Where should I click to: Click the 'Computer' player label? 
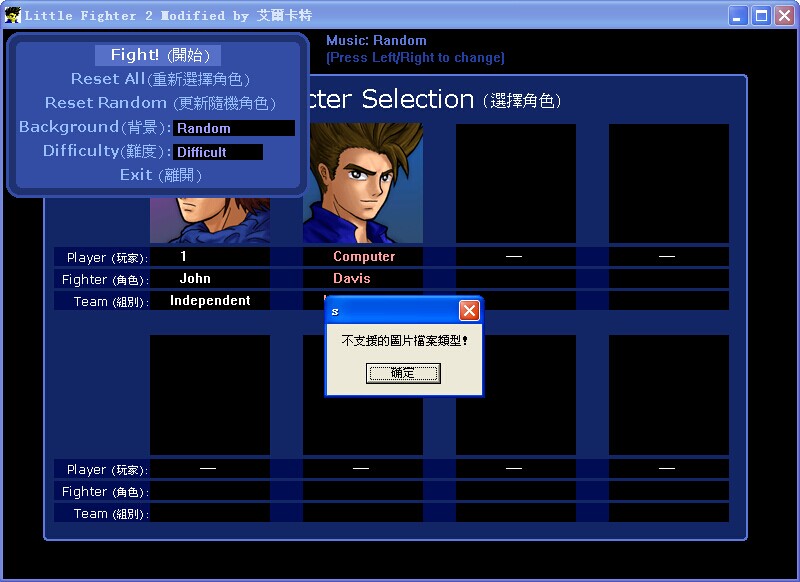tap(364, 256)
